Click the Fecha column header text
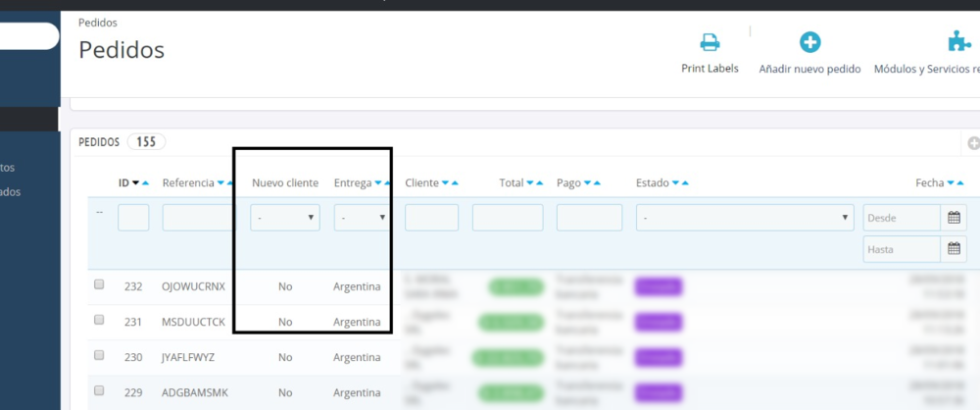 (x=930, y=182)
